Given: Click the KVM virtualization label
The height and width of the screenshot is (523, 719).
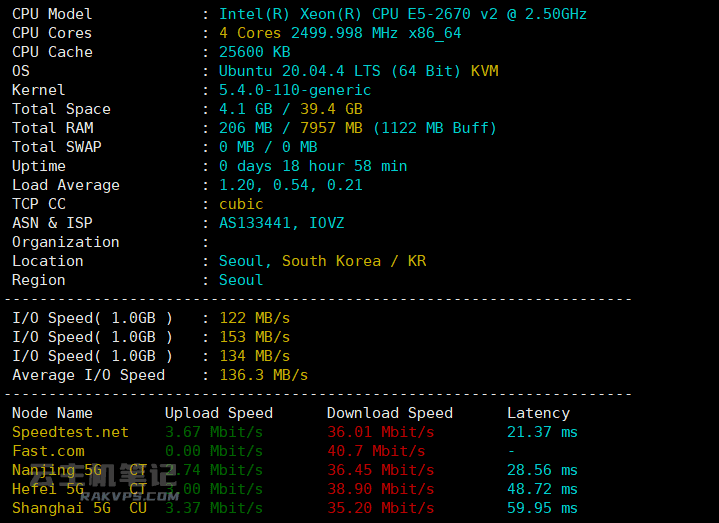Looking at the screenshot, I should coord(485,71).
